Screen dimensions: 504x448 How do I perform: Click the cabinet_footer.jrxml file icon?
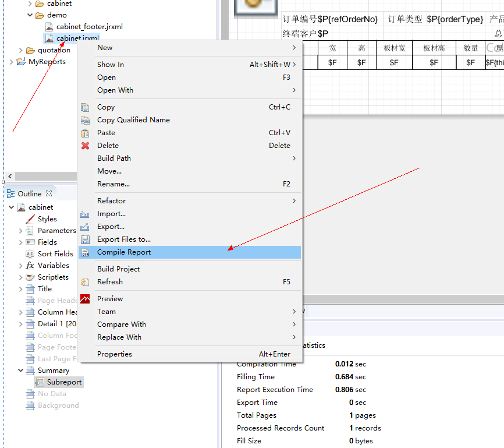point(49,27)
